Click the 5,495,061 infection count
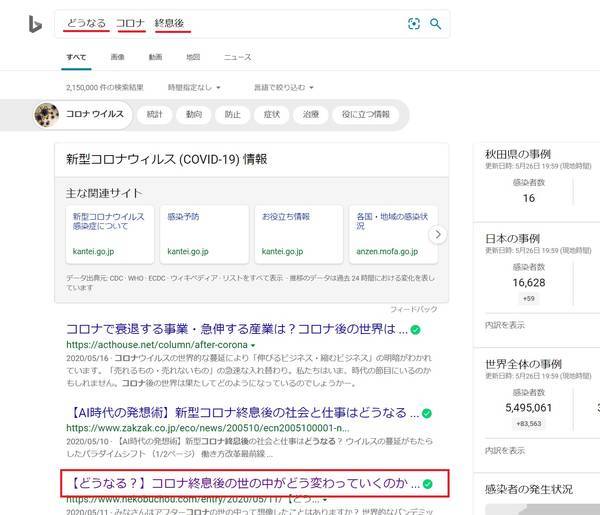This screenshot has height=515, width=600. pos(528,408)
